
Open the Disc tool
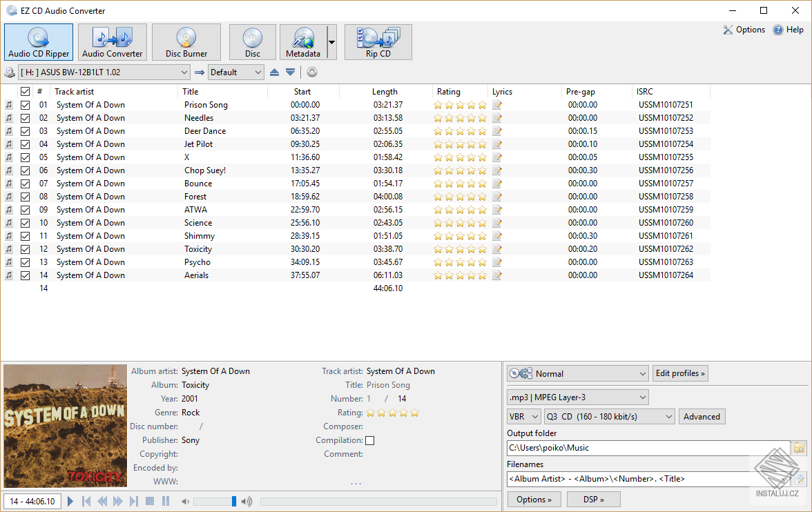[252, 41]
